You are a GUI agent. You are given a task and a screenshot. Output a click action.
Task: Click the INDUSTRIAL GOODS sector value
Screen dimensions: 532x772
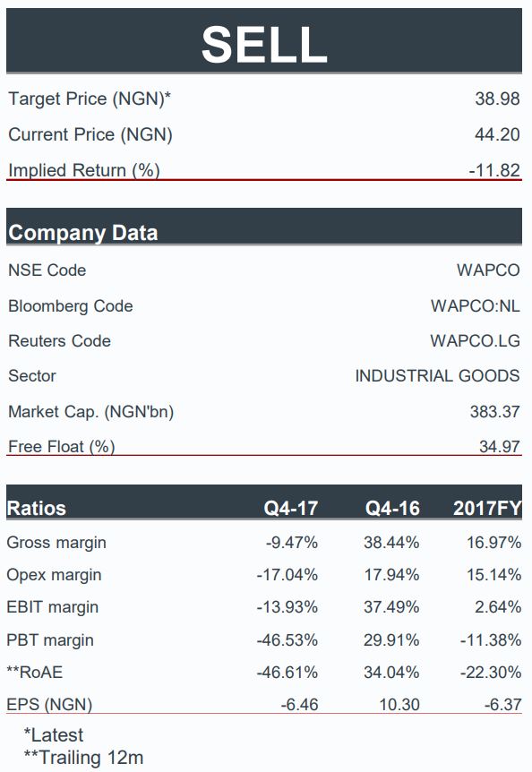tap(437, 375)
